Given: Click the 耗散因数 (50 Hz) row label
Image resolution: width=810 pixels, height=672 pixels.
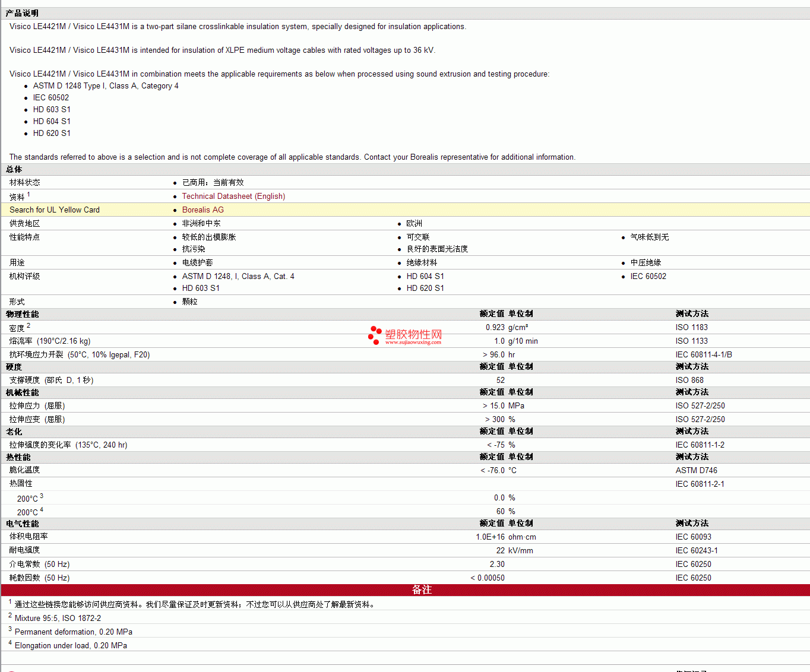Looking at the screenshot, I should (40, 578).
